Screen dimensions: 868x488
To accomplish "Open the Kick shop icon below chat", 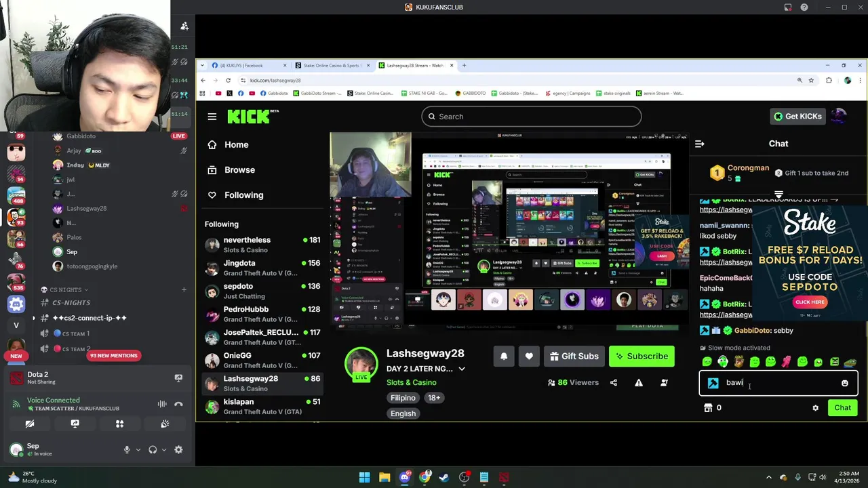I will (x=708, y=408).
